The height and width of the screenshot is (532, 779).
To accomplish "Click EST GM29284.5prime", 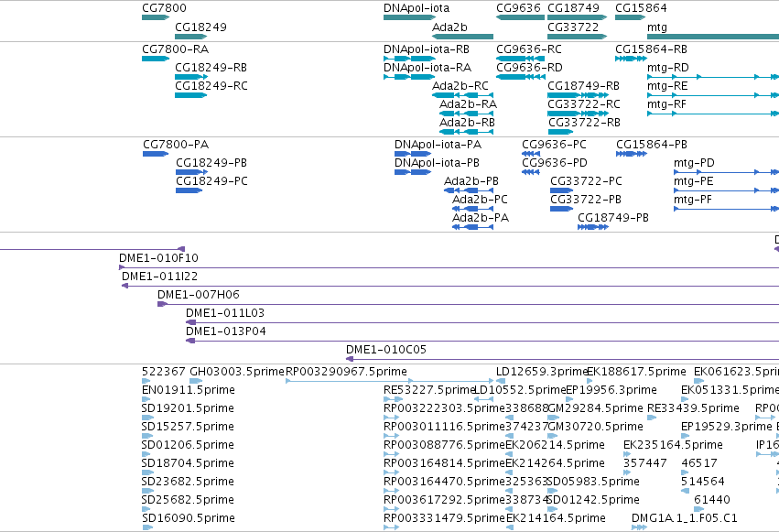I will 595,408.
